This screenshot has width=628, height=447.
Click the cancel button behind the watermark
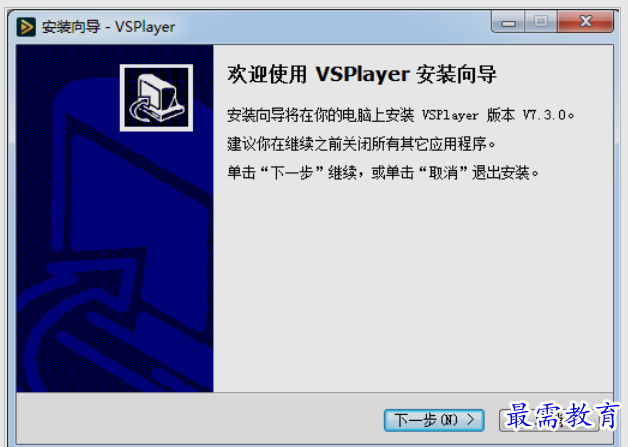(x=549, y=420)
